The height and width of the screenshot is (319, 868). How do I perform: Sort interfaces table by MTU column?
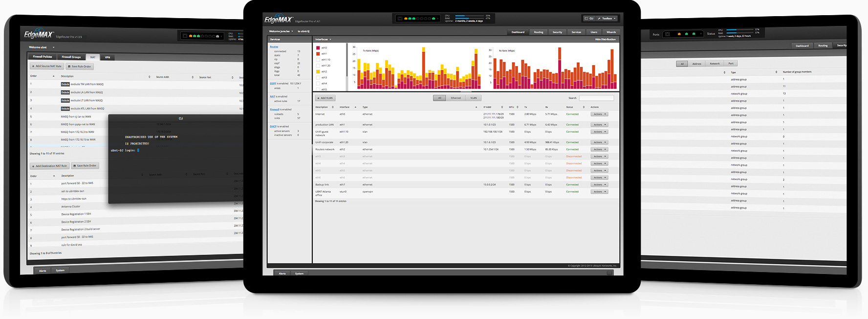[513, 107]
